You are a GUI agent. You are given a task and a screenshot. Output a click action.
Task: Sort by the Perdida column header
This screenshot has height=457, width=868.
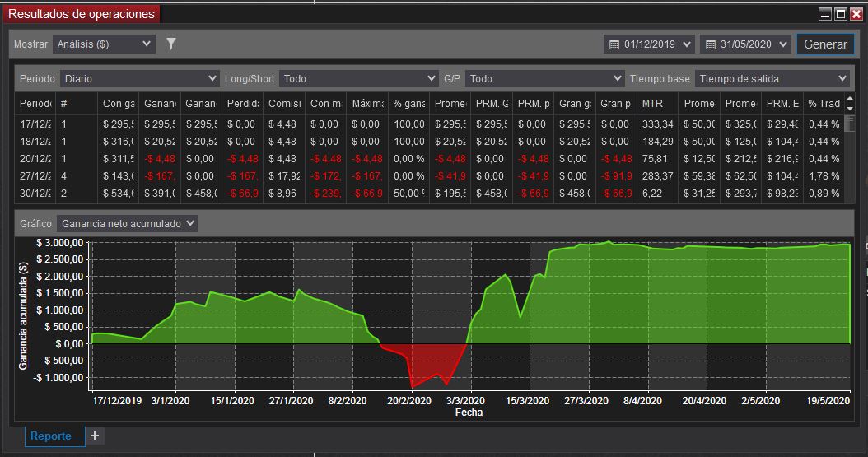click(242, 104)
